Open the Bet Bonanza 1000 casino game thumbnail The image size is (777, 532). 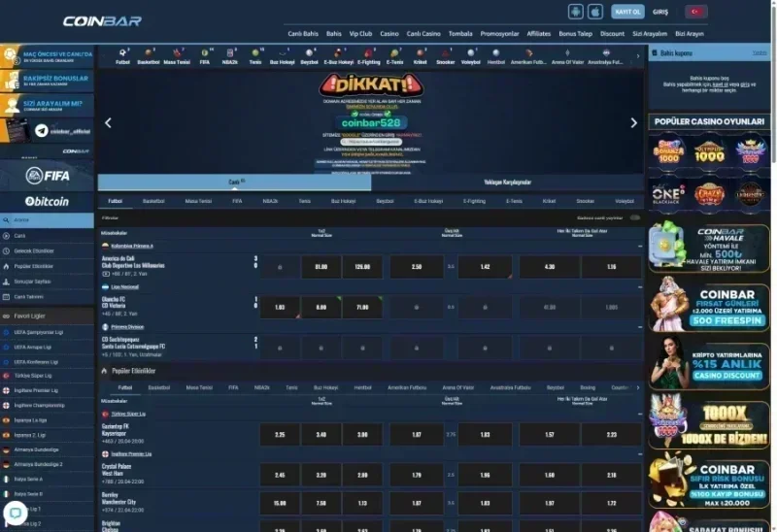click(x=668, y=151)
